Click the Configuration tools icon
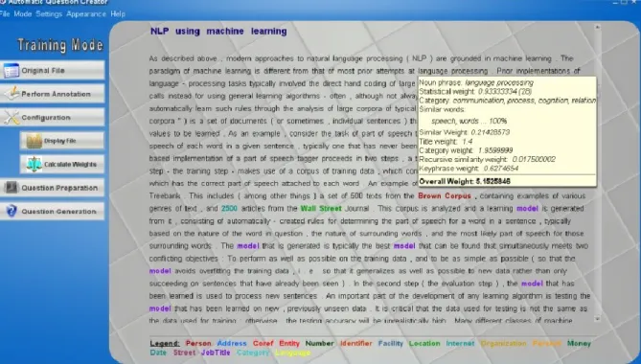641x364 pixels. 11,117
